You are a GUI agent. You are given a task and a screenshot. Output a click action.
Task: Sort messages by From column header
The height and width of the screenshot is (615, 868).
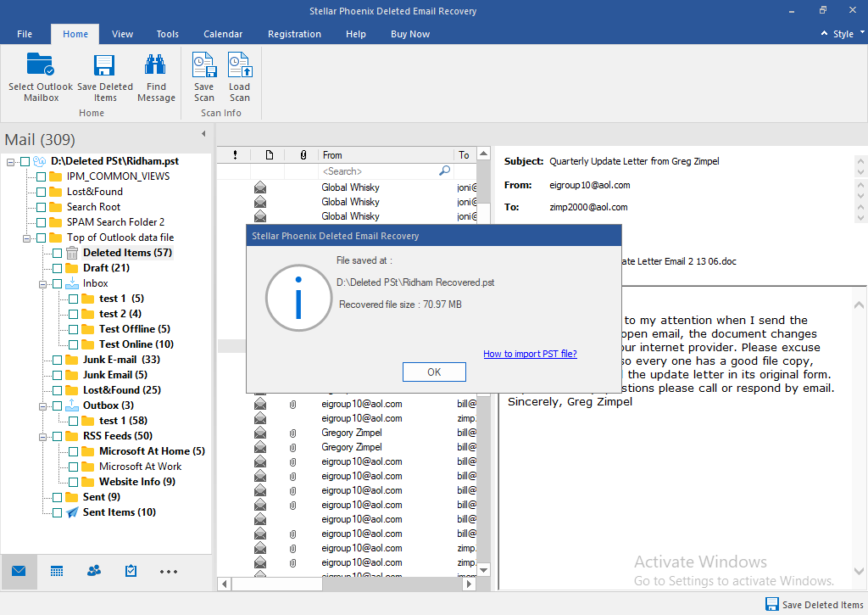click(386, 155)
